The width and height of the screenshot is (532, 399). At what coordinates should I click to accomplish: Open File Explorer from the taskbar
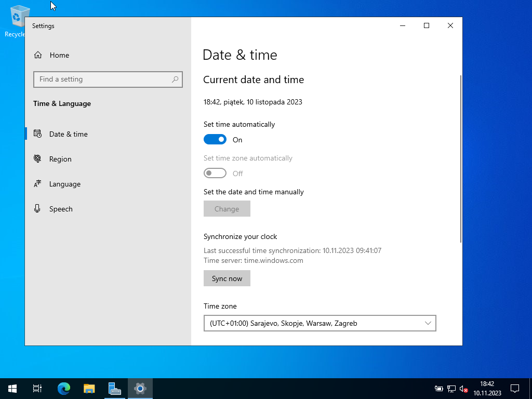click(x=89, y=389)
